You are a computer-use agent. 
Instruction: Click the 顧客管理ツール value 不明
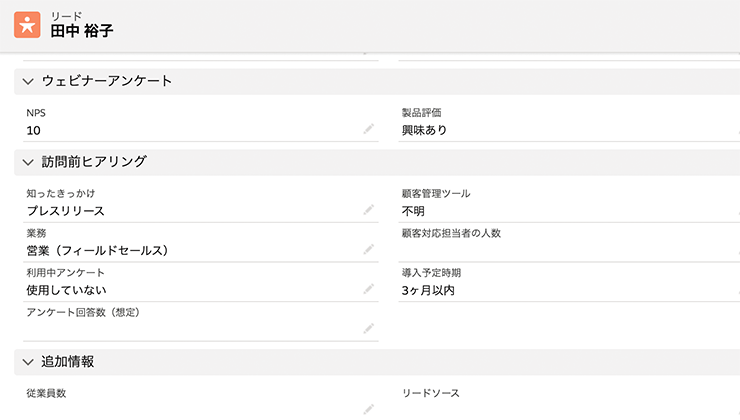pyautogui.click(x=413, y=211)
